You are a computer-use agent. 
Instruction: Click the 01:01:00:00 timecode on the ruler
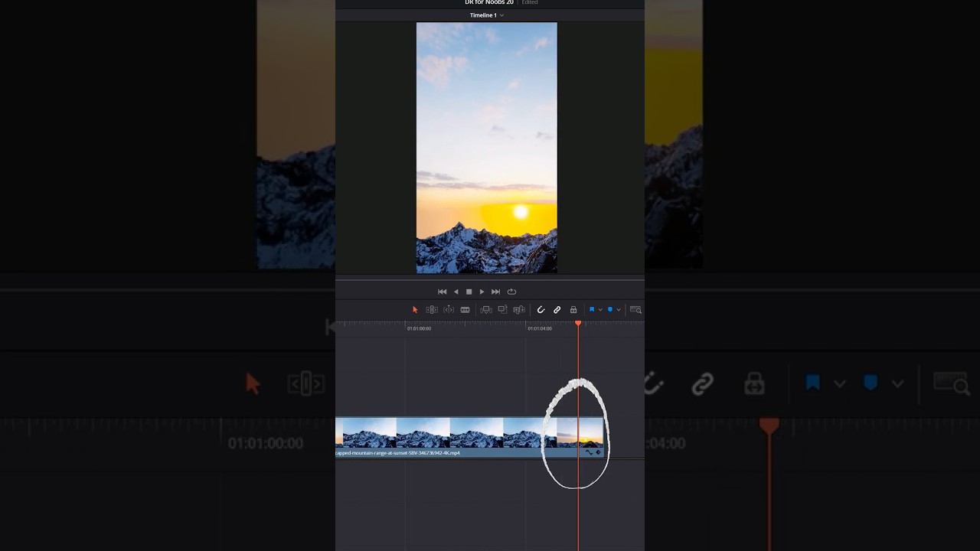tap(419, 328)
